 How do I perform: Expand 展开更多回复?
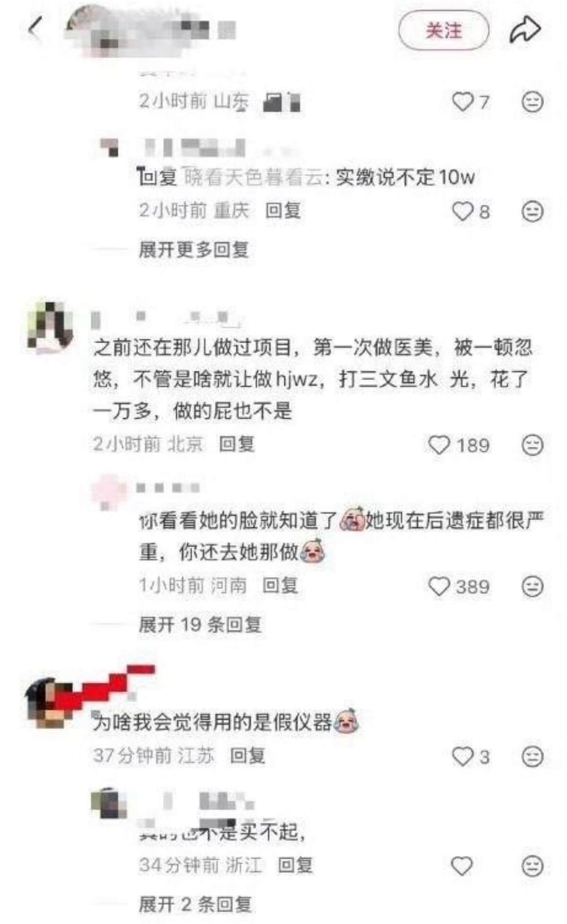tap(194, 249)
